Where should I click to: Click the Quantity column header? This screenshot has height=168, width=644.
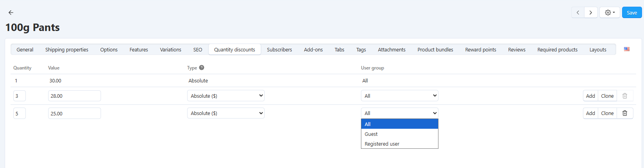pos(22,68)
